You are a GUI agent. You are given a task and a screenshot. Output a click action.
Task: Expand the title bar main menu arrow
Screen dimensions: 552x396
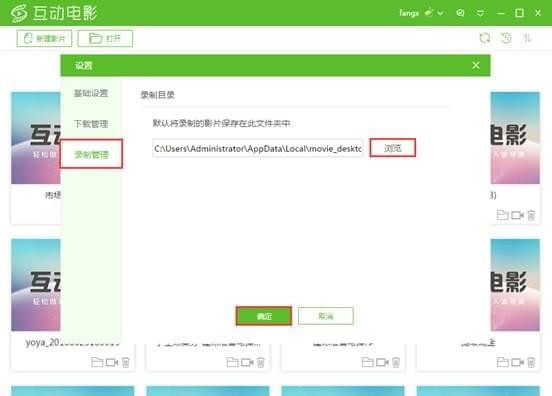[480, 13]
